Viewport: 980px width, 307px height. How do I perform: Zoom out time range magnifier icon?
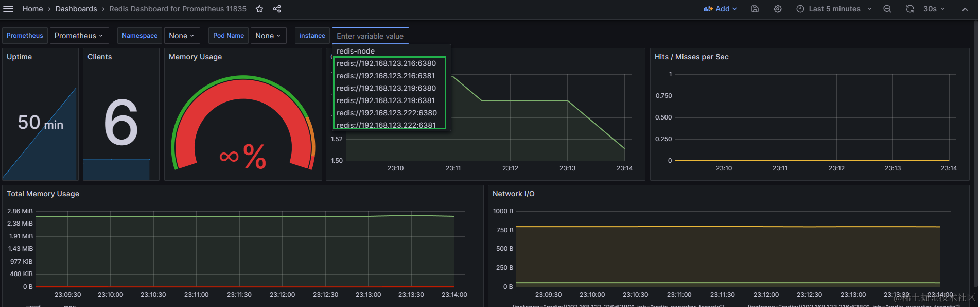click(887, 9)
